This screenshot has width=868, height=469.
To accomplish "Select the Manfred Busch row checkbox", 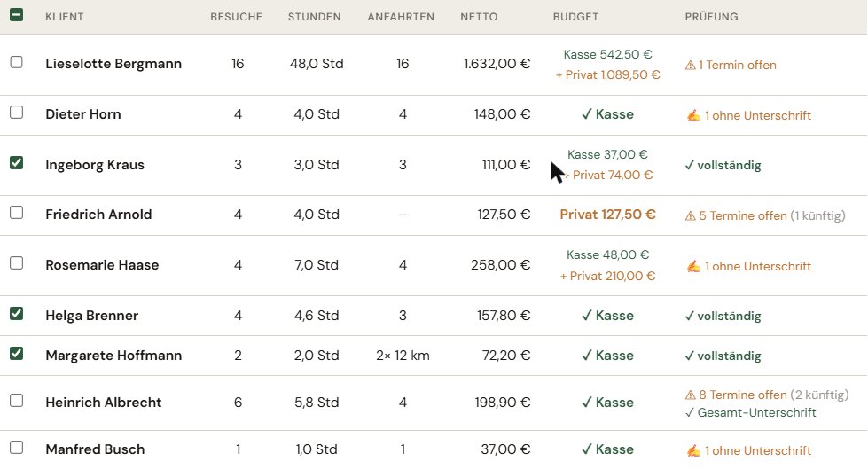I will (17, 448).
